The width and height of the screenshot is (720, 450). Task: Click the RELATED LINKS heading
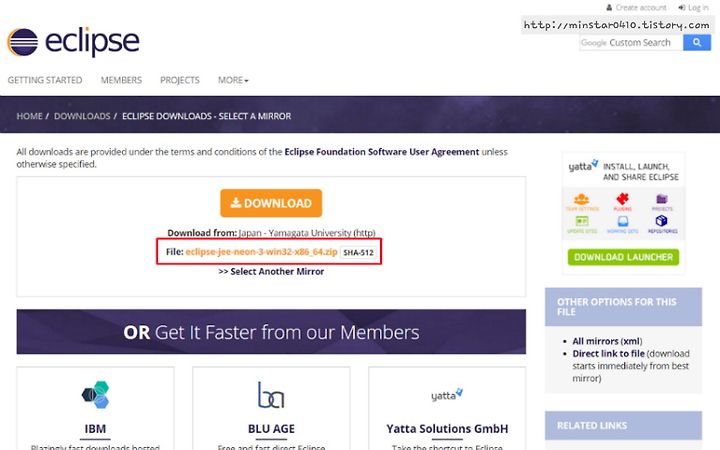591,426
